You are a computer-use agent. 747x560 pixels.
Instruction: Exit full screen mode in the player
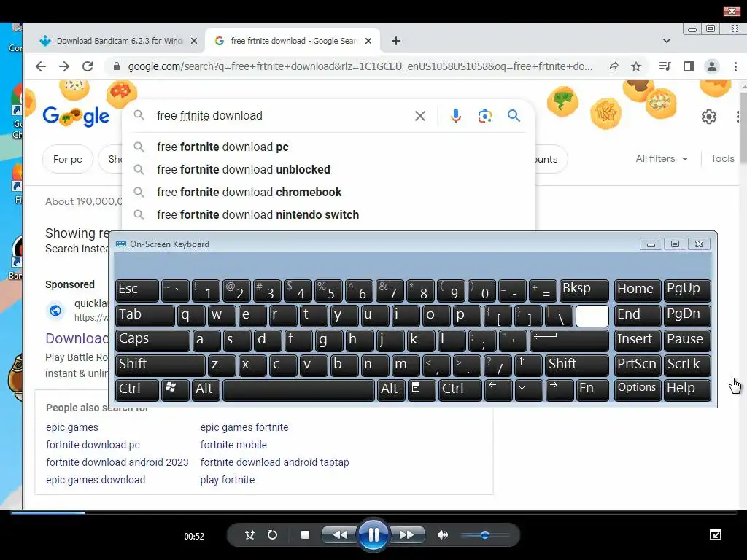(715, 534)
